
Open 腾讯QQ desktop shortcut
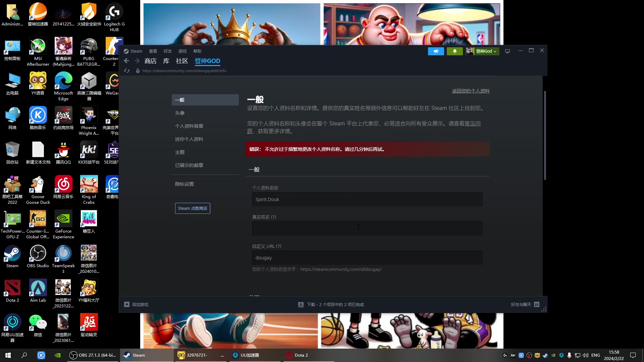click(x=63, y=153)
